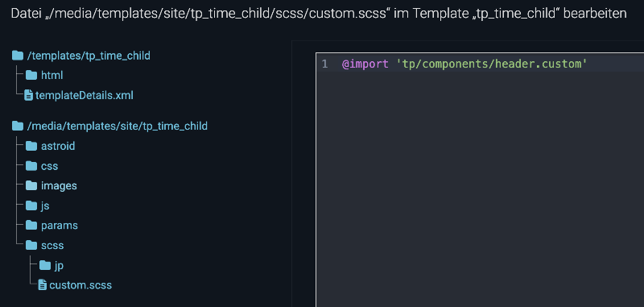Select the html folder label
The height and width of the screenshot is (307, 644).
click(x=52, y=76)
